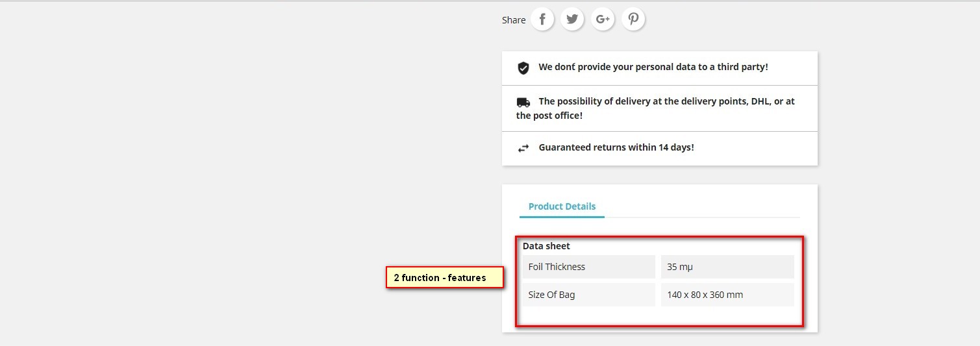980x346 pixels.
Task: Open the Product Details tab
Action: coord(562,206)
